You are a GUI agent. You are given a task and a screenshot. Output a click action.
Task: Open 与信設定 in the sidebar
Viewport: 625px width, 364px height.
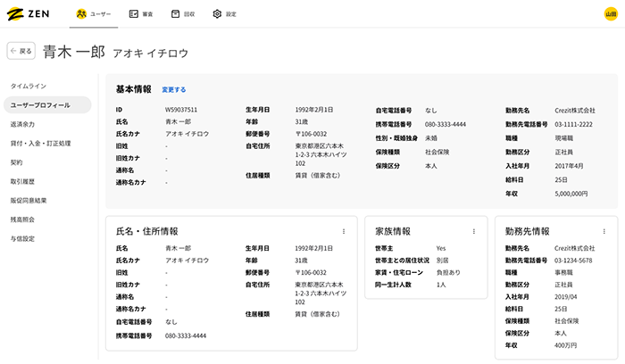23,238
